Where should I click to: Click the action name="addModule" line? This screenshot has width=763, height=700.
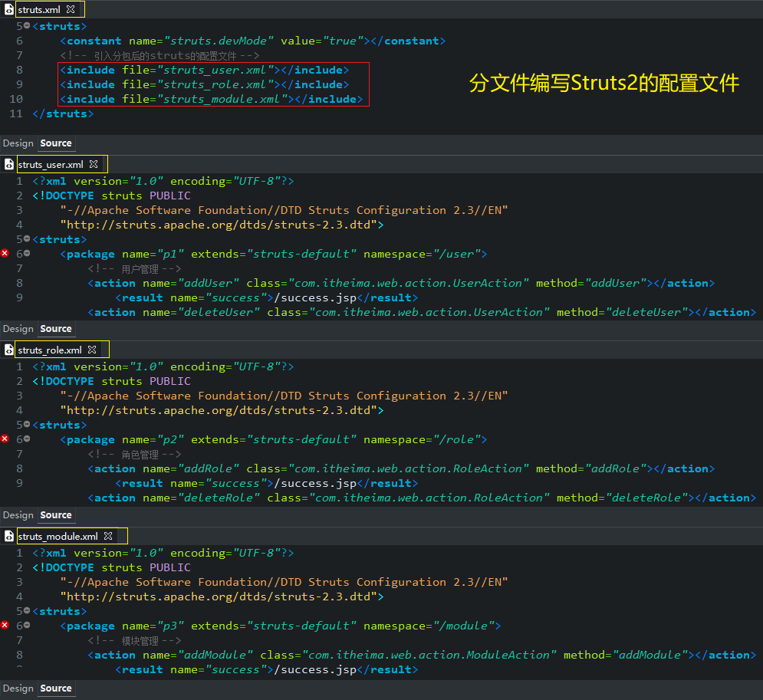[422, 656]
